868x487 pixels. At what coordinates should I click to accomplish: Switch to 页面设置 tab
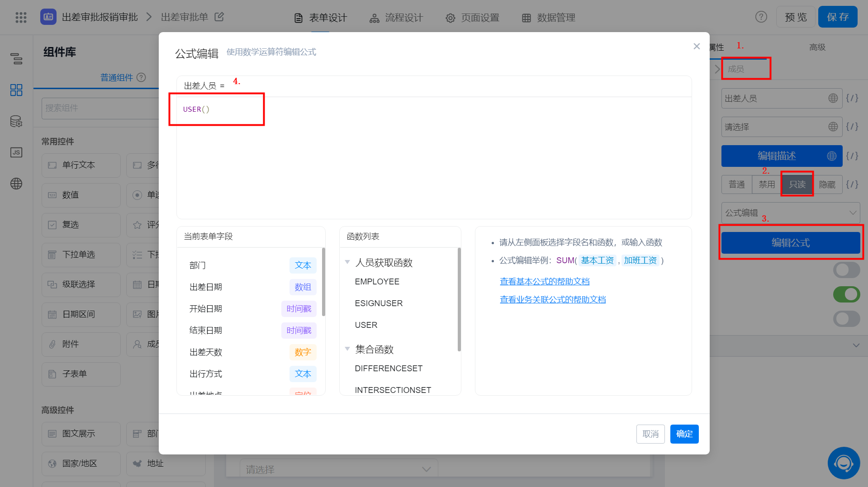coord(472,18)
